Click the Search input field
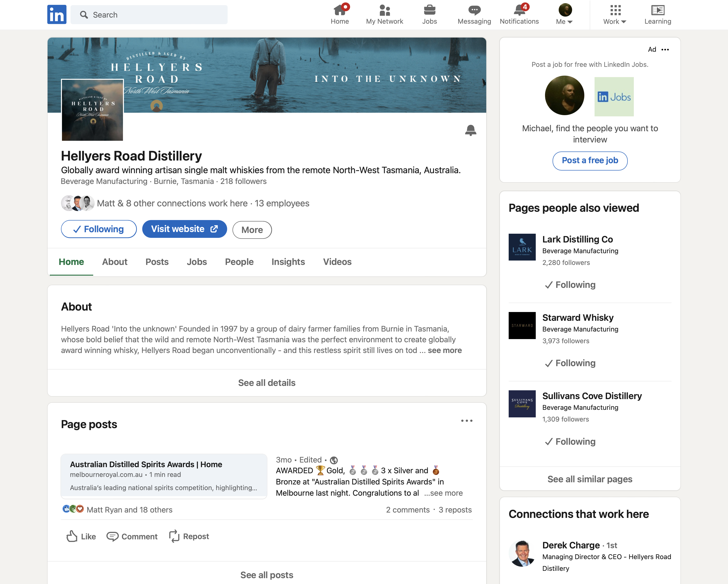 [x=149, y=15]
